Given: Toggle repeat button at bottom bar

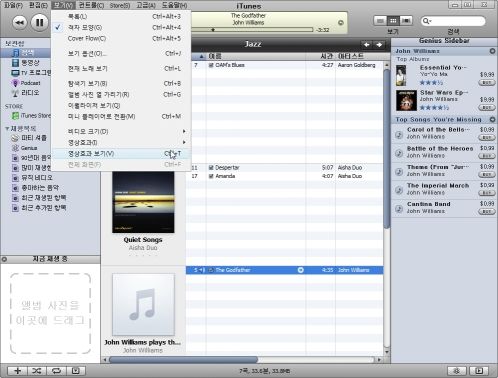Looking at the screenshot, I should (x=56, y=371).
